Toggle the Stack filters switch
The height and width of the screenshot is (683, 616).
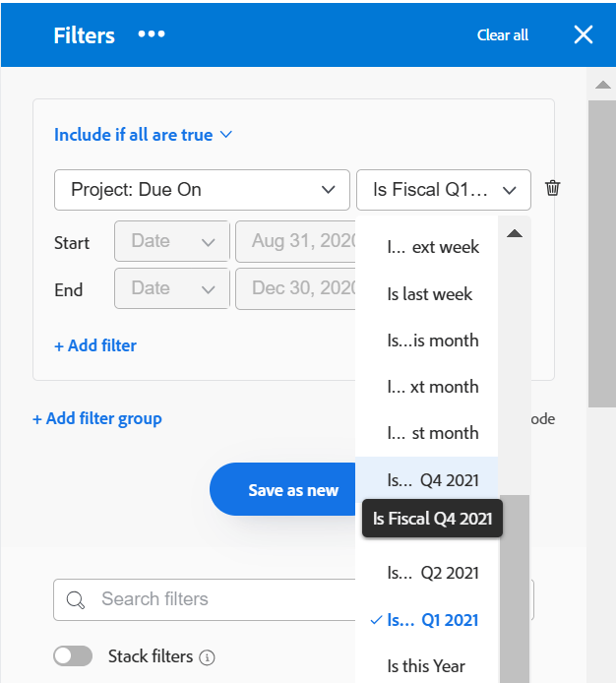click(73, 656)
